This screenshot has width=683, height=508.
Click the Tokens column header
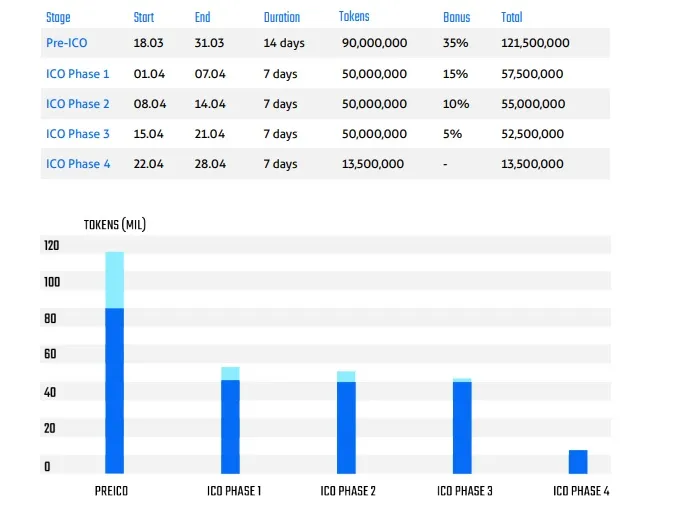[354, 17]
